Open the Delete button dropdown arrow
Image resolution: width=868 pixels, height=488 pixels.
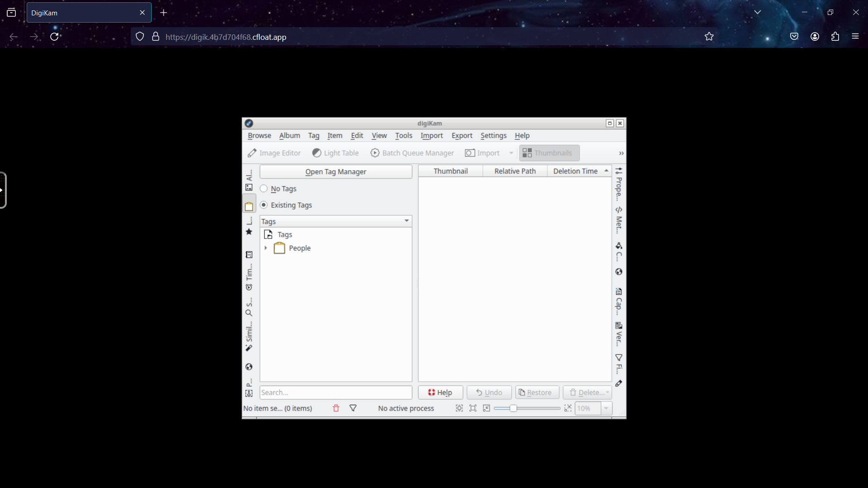607,392
